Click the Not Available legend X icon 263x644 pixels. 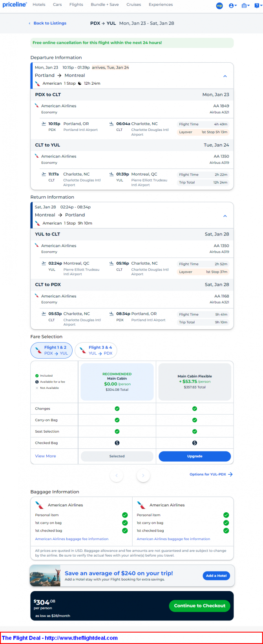37,388
